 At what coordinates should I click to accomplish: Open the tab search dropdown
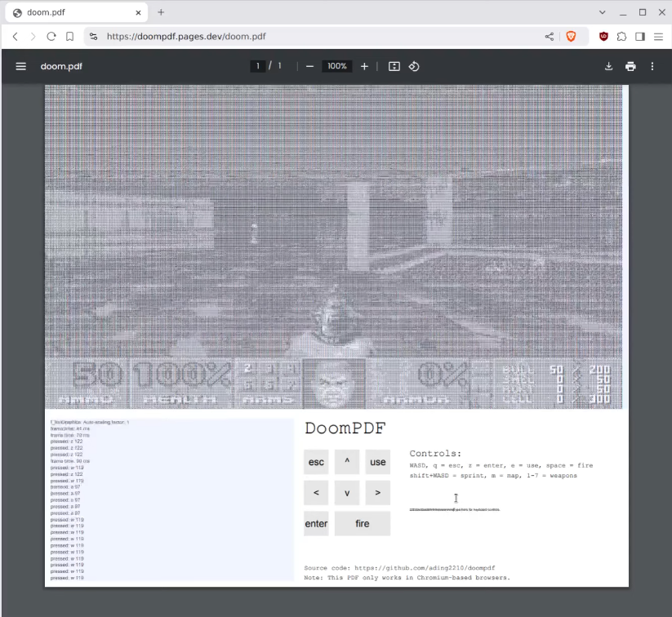click(x=603, y=11)
